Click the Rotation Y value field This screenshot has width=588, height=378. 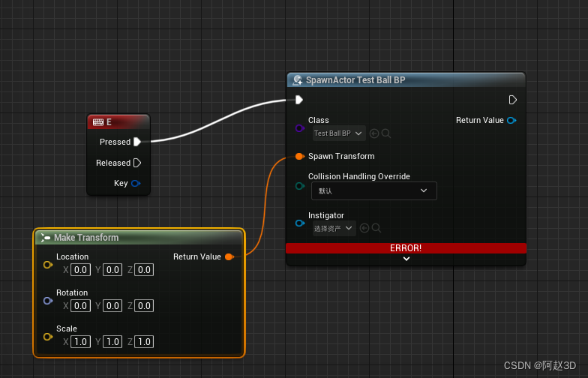pyautogui.click(x=112, y=306)
